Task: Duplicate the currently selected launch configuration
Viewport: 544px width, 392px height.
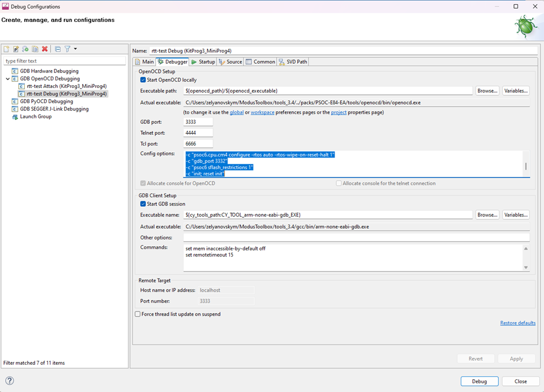Action: click(35, 49)
